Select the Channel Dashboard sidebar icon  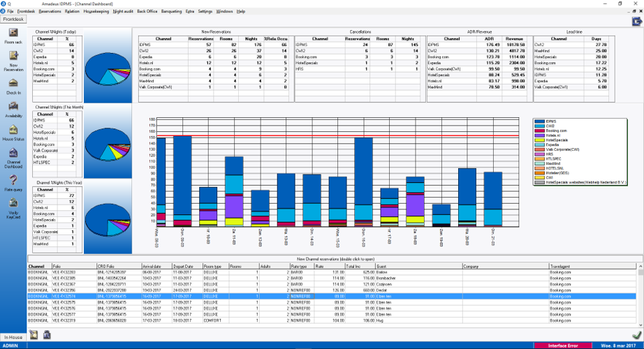click(13, 153)
